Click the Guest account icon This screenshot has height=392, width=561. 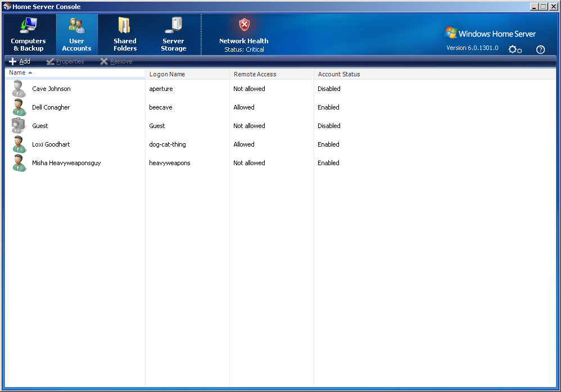(x=19, y=126)
